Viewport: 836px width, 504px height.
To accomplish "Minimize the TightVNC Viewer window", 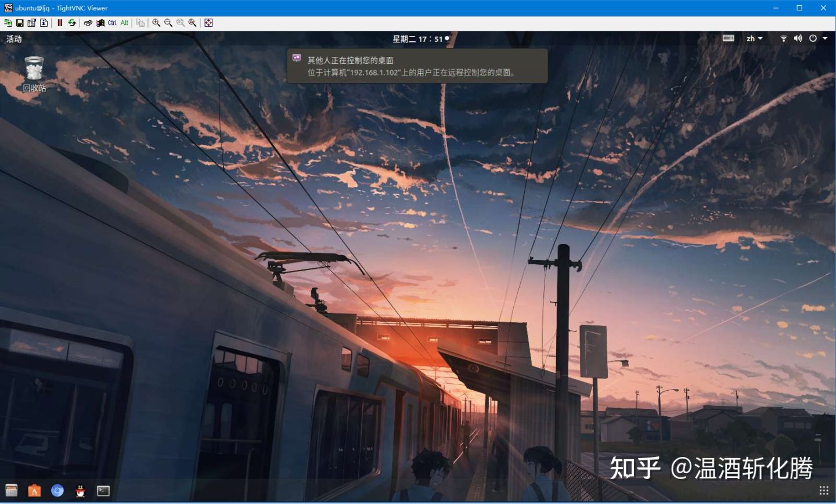I will coord(776,8).
